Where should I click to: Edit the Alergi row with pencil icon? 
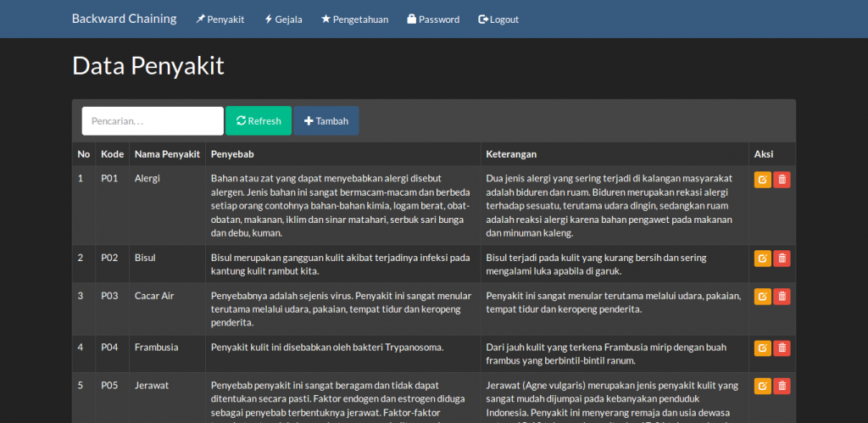(x=762, y=180)
